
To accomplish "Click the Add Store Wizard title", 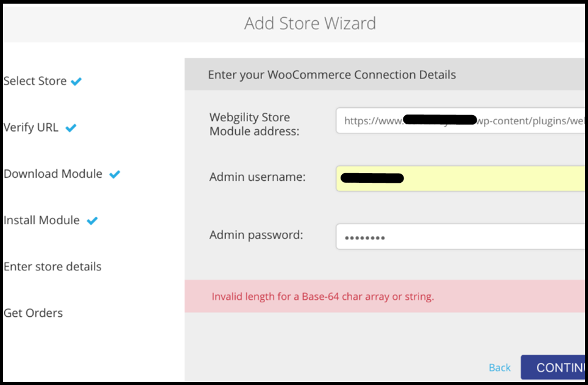I will point(310,24).
